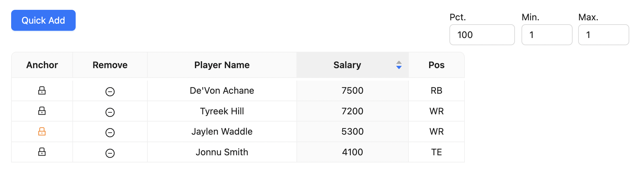
Task: Click the Quick Add button
Action: click(43, 20)
